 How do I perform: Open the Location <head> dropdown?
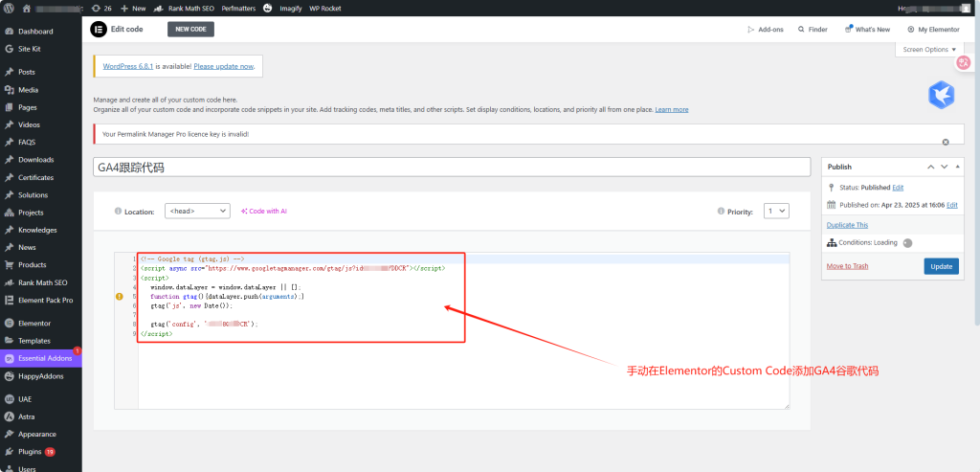tap(197, 212)
